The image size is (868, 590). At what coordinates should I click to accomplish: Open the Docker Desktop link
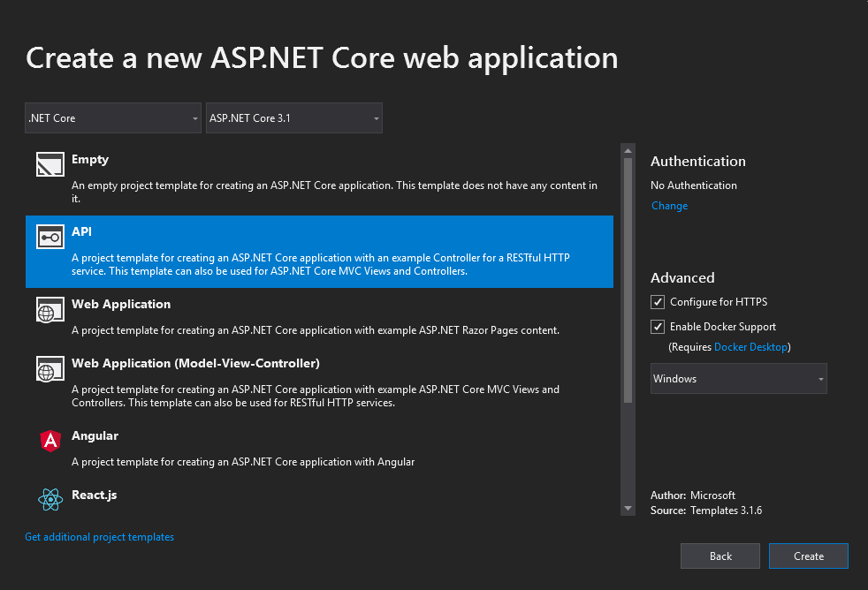[x=750, y=347]
